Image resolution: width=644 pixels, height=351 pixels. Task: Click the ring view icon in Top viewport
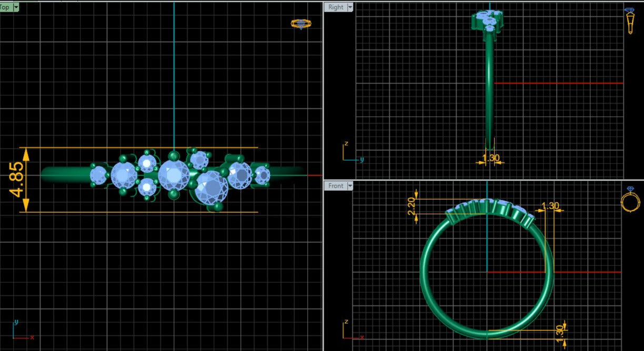[x=300, y=24]
